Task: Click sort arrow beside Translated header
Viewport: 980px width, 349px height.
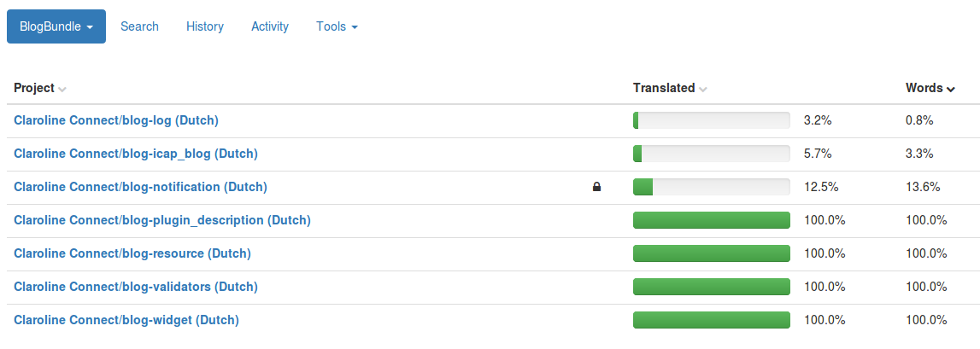Action: point(703,90)
